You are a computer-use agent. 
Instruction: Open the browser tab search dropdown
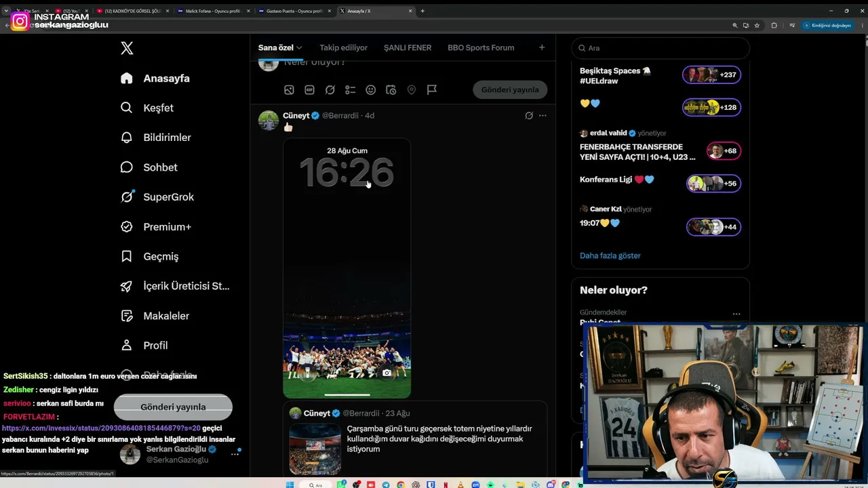6,11
